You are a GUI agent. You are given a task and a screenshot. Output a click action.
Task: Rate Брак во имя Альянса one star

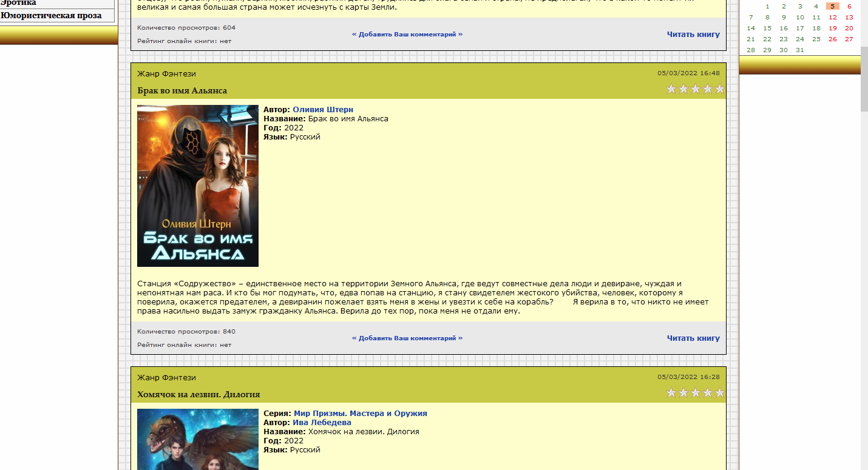point(671,89)
